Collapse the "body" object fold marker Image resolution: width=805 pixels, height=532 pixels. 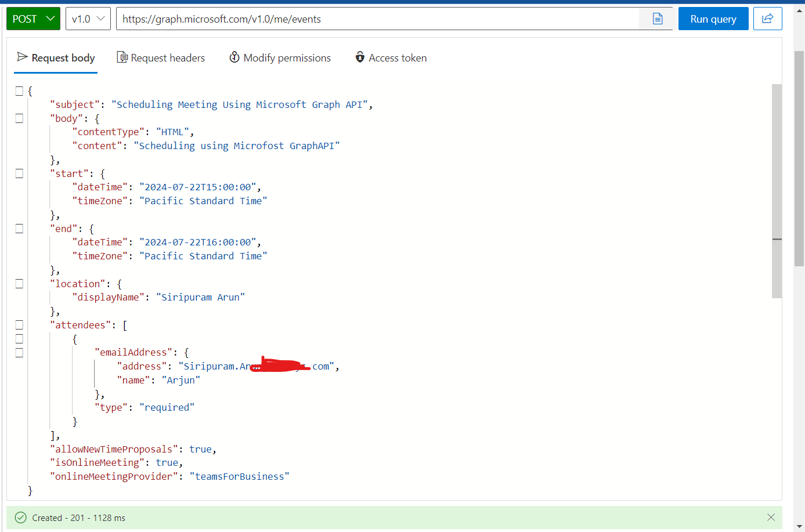pyautogui.click(x=19, y=118)
